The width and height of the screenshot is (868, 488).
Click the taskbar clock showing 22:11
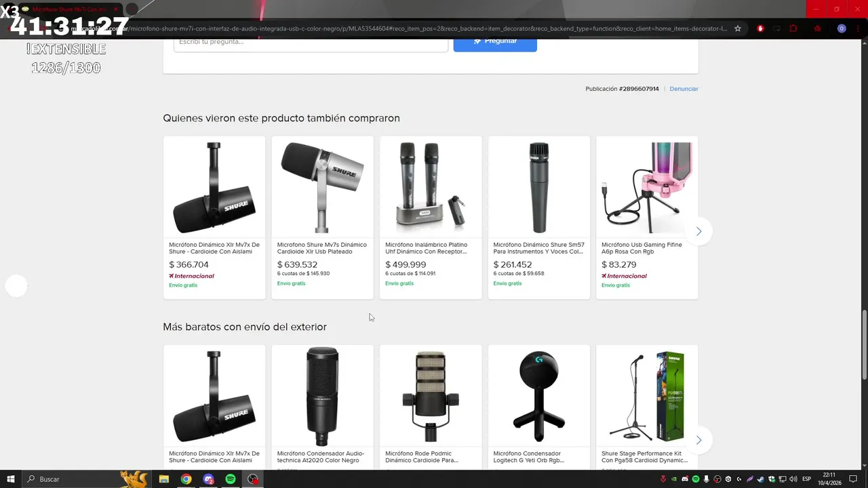(x=829, y=479)
